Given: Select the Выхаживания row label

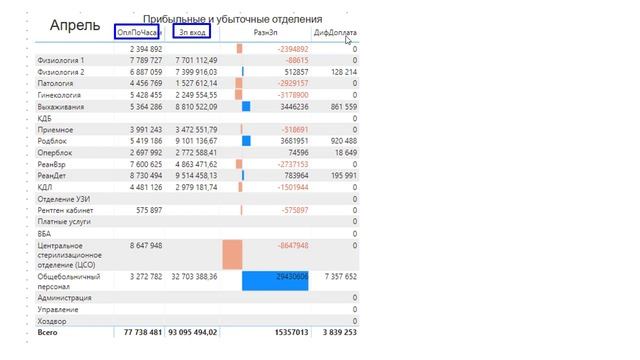Looking at the screenshot, I should click(60, 107).
